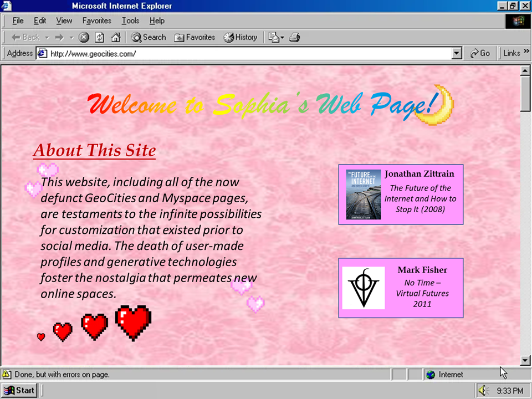Click the Future of the Internet book cover
532x399 pixels.
coord(364,195)
